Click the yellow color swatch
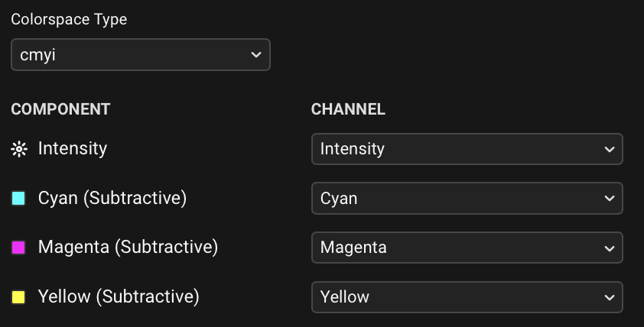 pos(18,297)
